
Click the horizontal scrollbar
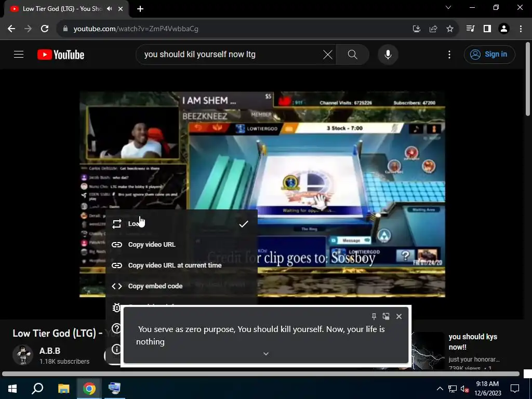pos(261,374)
